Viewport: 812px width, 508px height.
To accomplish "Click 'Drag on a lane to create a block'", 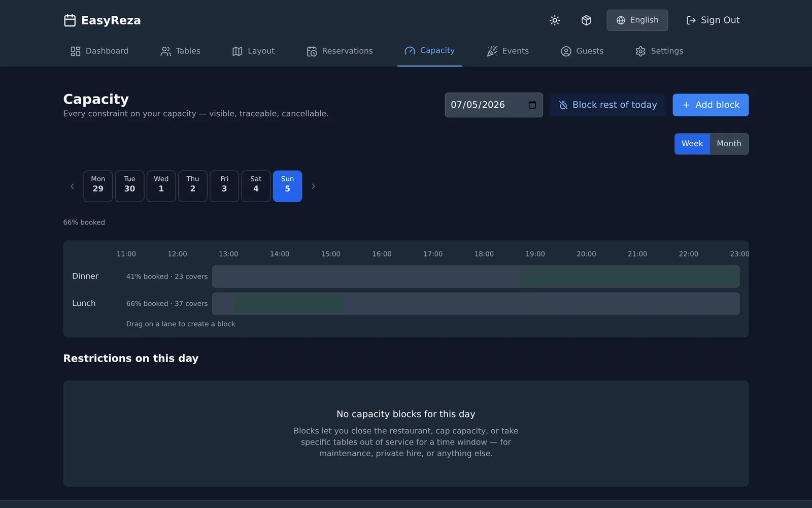I will click(x=181, y=324).
